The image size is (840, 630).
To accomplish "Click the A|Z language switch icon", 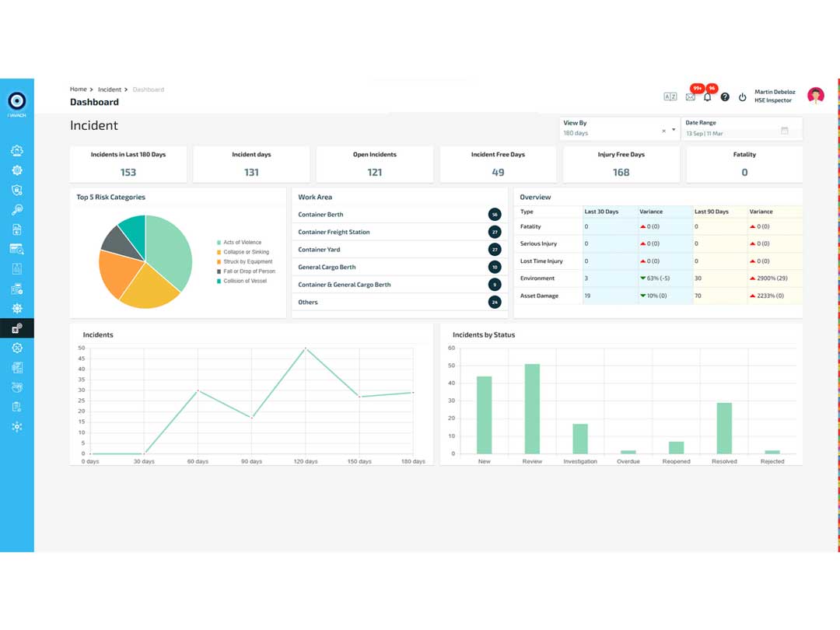I will coord(670,96).
